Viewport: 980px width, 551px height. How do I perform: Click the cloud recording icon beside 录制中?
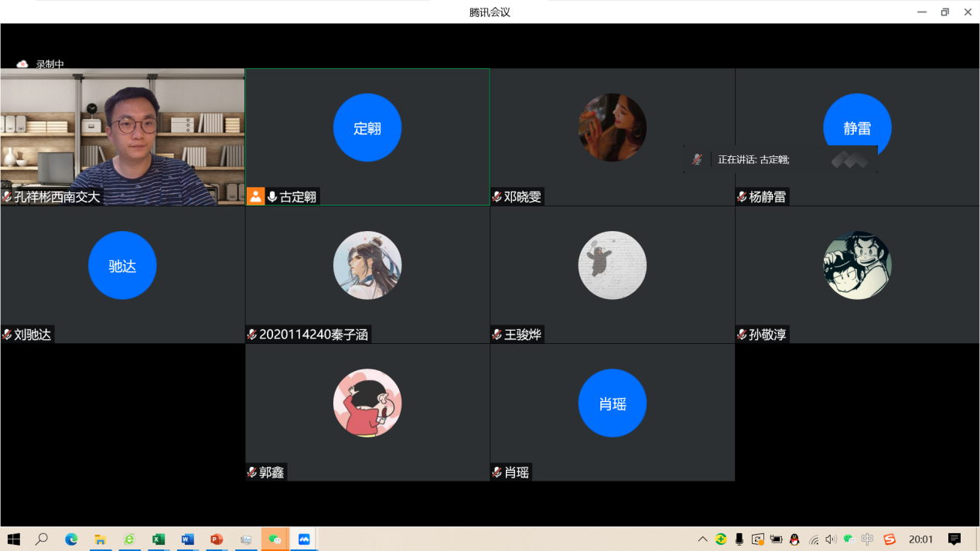(22, 64)
